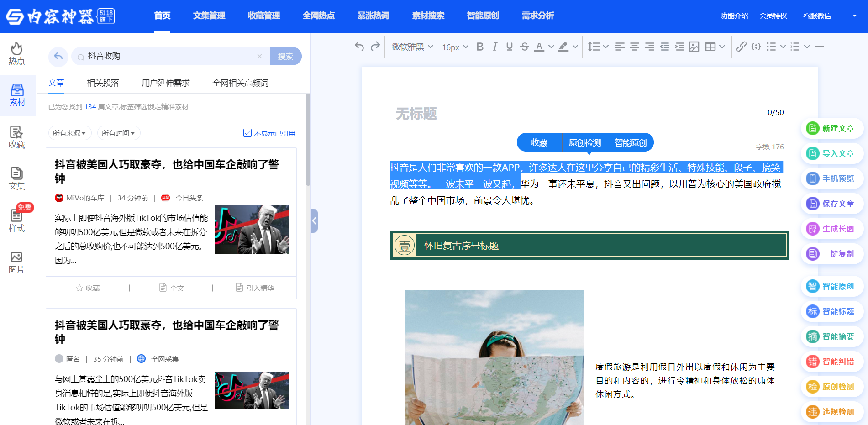
Task: Open the font color picker arrow
Action: (551, 47)
